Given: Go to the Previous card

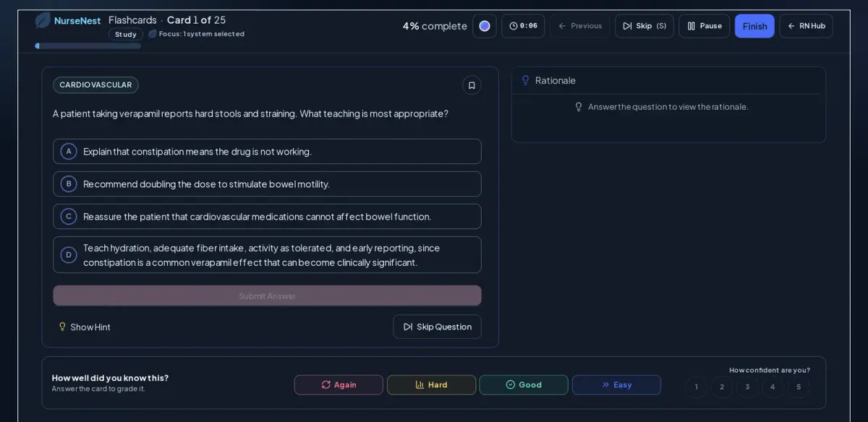Looking at the screenshot, I should click(x=580, y=26).
